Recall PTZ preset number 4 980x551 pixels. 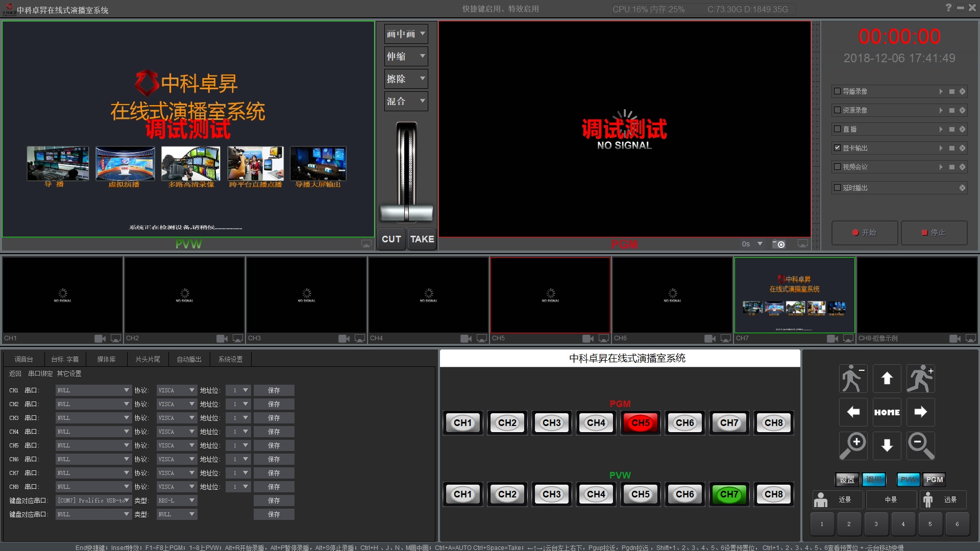903,524
